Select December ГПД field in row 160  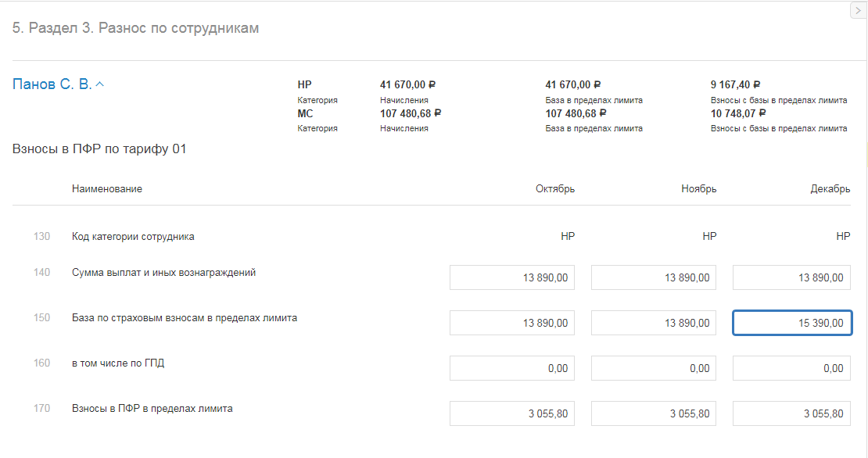click(x=791, y=368)
